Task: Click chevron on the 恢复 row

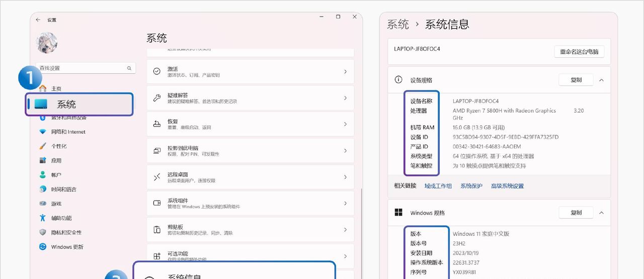Action: (x=345, y=124)
